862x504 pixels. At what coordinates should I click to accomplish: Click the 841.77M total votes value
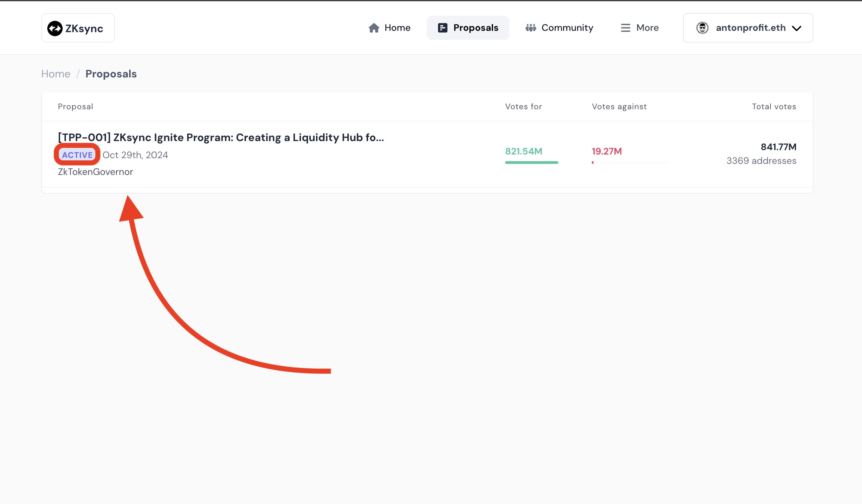click(778, 147)
